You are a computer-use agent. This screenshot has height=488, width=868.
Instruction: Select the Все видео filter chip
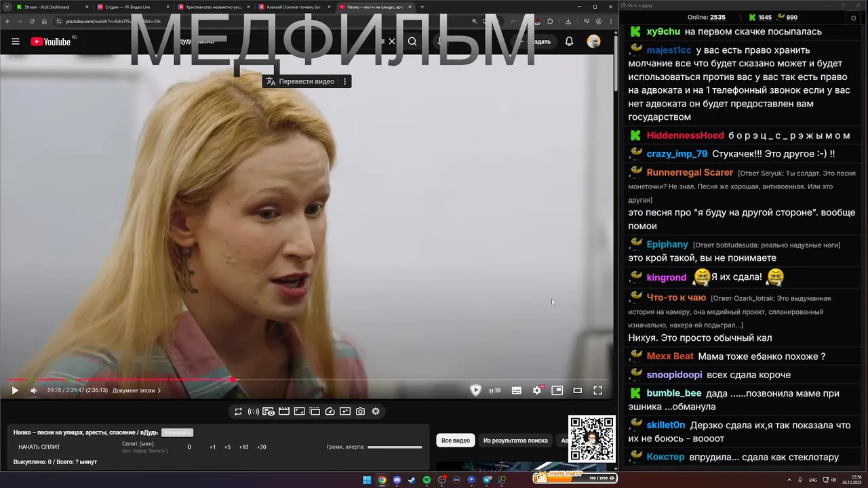coord(455,441)
